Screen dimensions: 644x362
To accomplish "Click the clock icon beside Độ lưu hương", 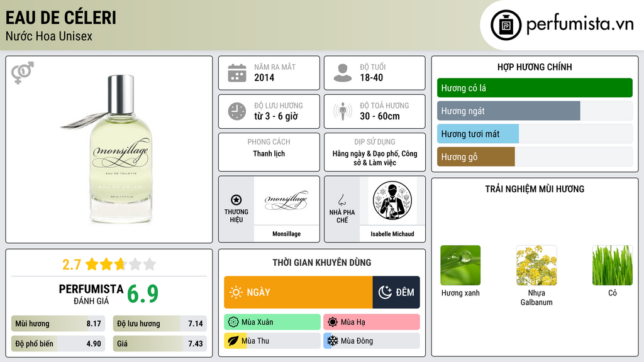I will [237, 111].
